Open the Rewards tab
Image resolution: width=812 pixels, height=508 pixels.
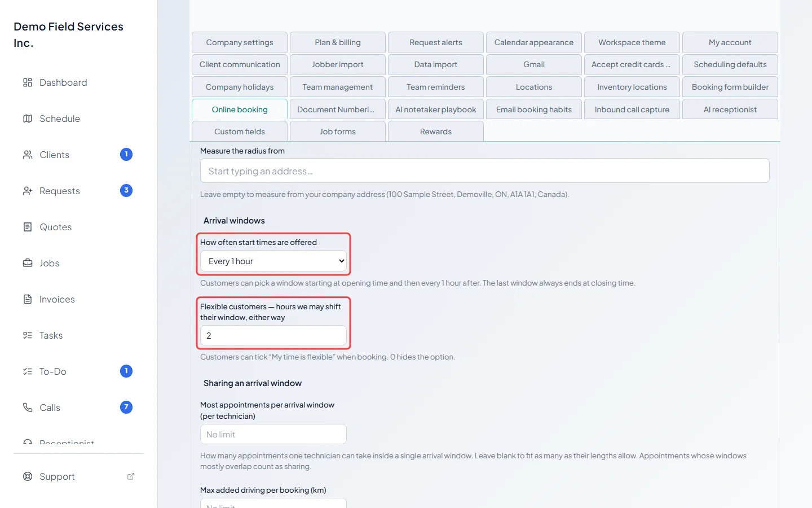[436, 132]
